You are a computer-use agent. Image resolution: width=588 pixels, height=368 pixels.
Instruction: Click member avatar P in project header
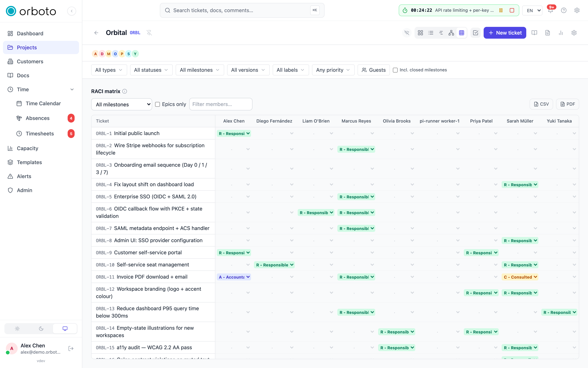122,54
